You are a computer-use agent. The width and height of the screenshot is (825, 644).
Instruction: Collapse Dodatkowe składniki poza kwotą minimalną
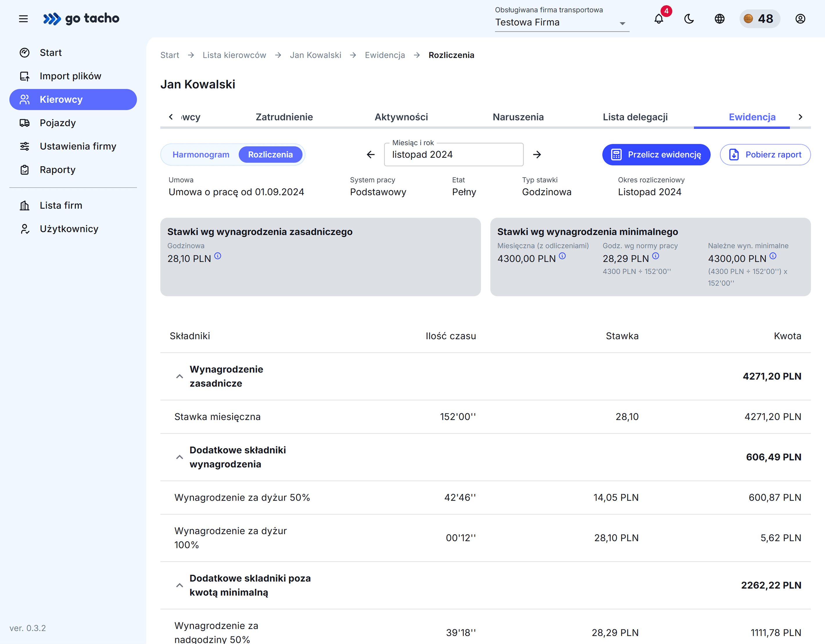(180, 585)
